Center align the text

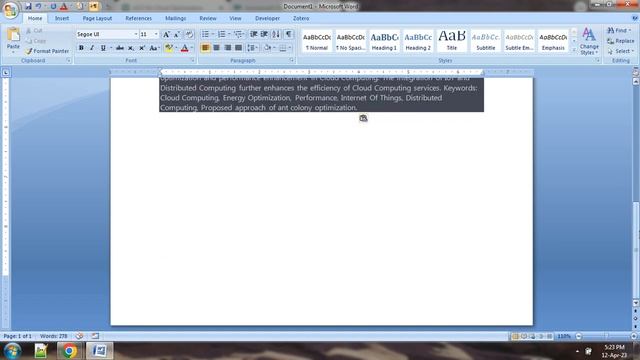pos(216,48)
